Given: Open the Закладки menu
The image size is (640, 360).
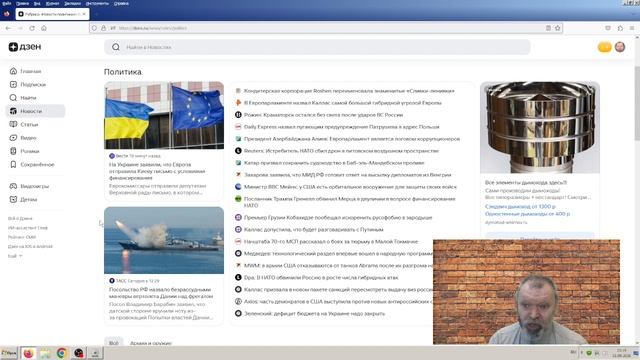Looking at the screenshot, I should point(72,3).
